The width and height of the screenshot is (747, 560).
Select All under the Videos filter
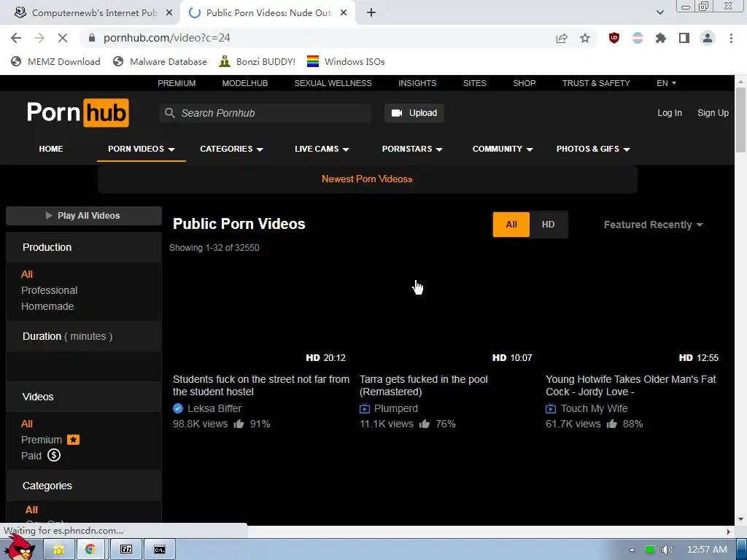point(27,424)
